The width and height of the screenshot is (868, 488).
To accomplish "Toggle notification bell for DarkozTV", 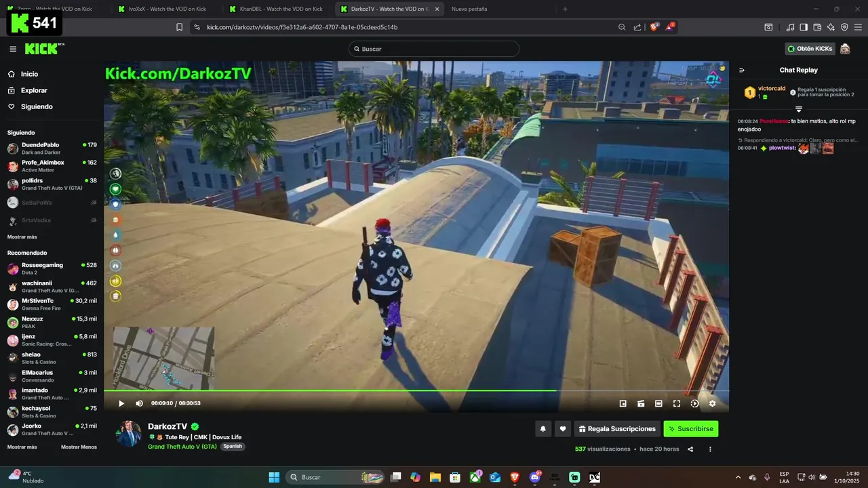I will click(543, 428).
